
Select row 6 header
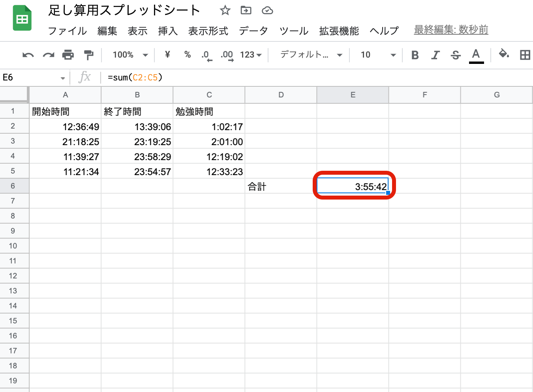pyautogui.click(x=14, y=186)
